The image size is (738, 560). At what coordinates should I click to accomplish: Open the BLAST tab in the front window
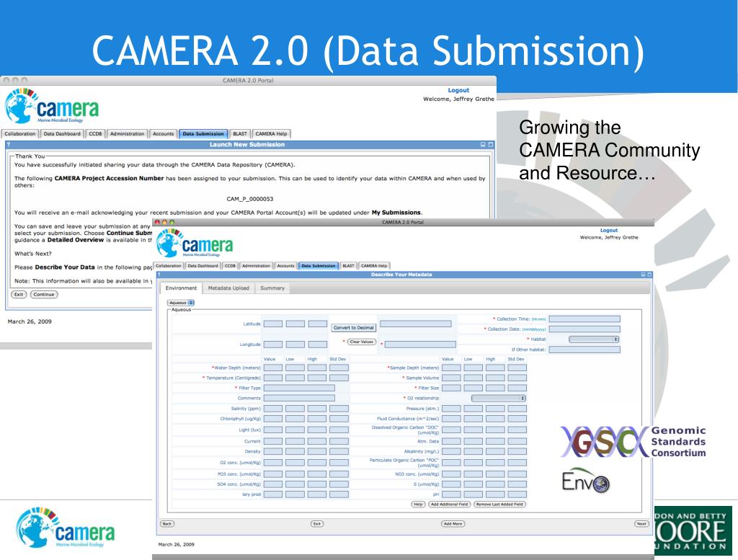(x=348, y=266)
